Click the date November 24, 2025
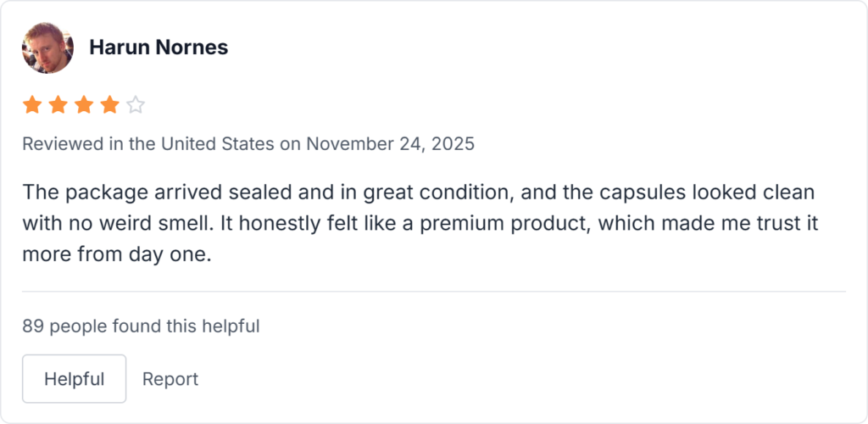Viewport: 868px width, 424px height. point(390,143)
